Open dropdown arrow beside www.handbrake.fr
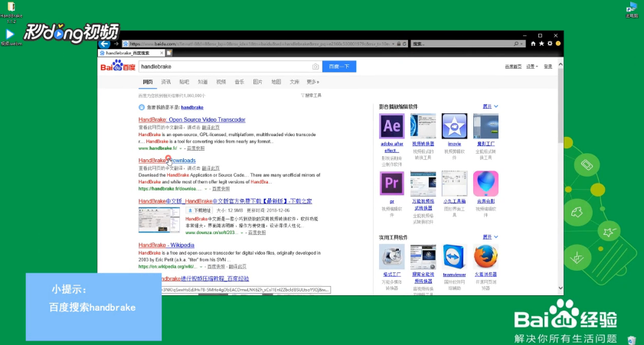Image resolution: width=644 pixels, height=345 pixels. (x=180, y=148)
